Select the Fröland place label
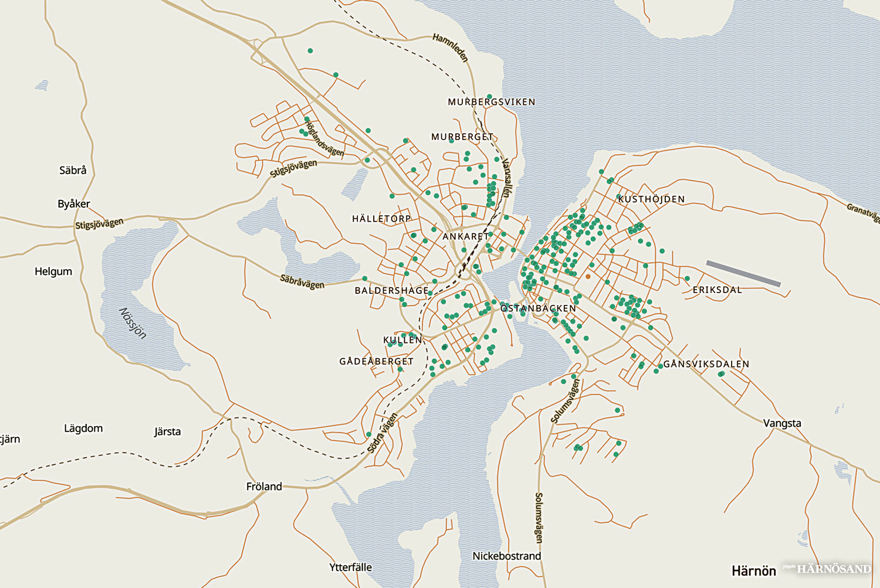The image size is (880, 588). pyautogui.click(x=264, y=487)
